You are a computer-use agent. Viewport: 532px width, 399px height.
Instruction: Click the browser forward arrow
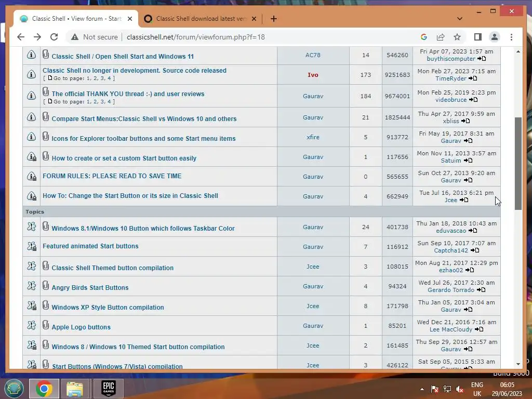(x=37, y=37)
